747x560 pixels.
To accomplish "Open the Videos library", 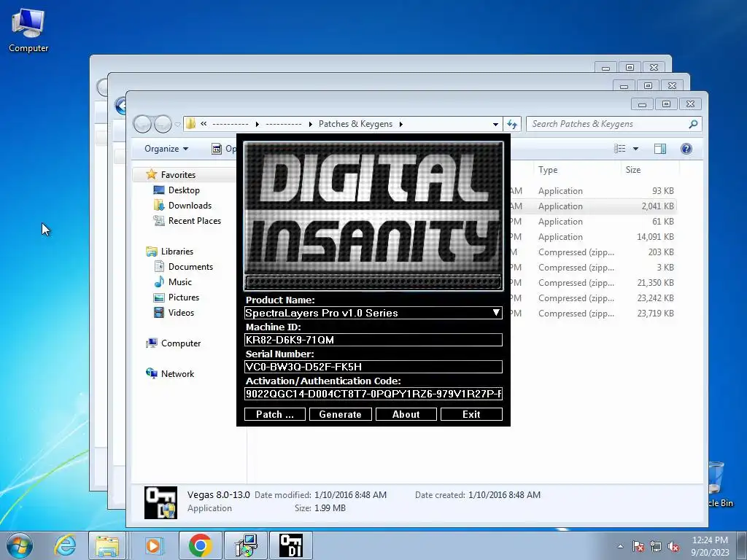I will click(x=181, y=312).
